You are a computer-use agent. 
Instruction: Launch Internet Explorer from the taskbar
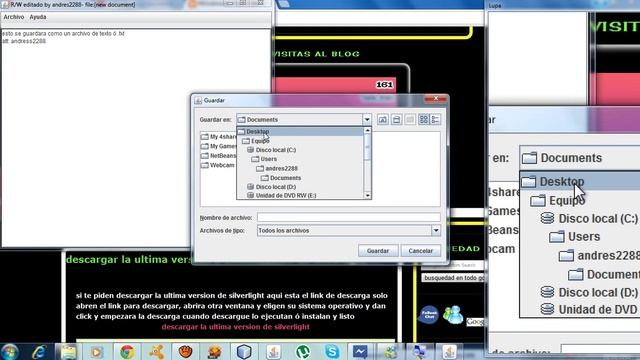[x=39, y=352]
